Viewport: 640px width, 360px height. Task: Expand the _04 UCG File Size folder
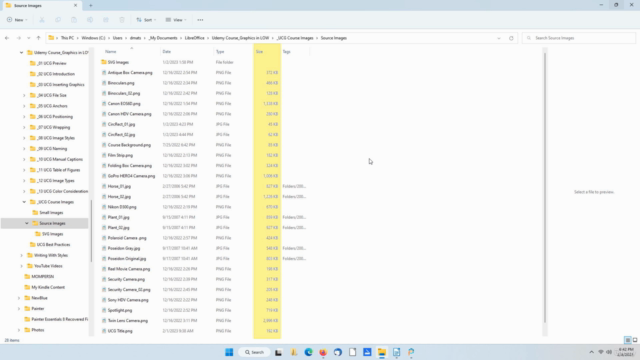(x=24, y=95)
